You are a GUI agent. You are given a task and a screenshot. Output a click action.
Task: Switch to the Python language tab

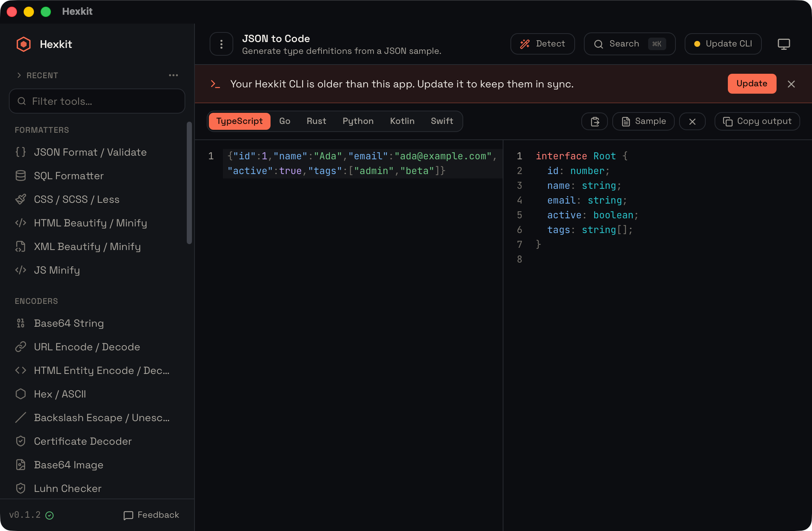pos(358,121)
